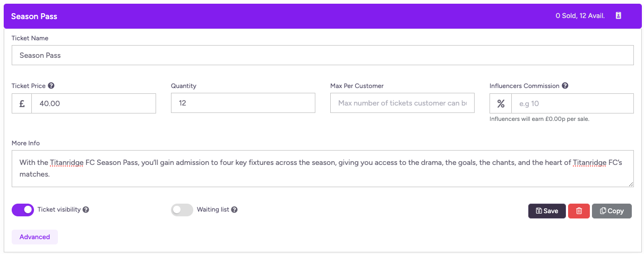Click the Ticket Price help icon

coord(51,86)
